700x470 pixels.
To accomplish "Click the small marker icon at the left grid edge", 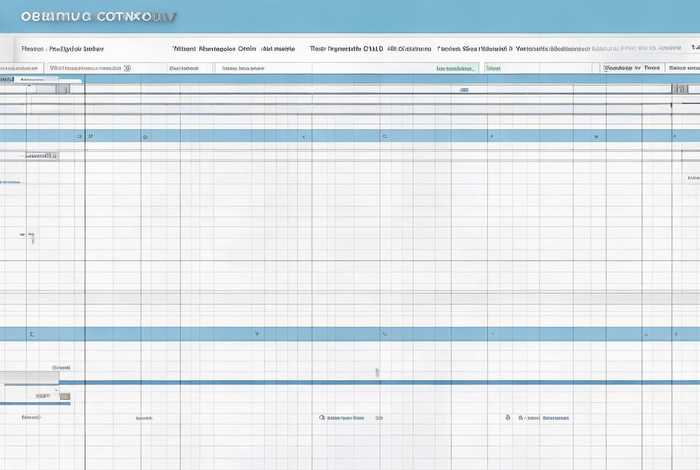I will coord(30,235).
